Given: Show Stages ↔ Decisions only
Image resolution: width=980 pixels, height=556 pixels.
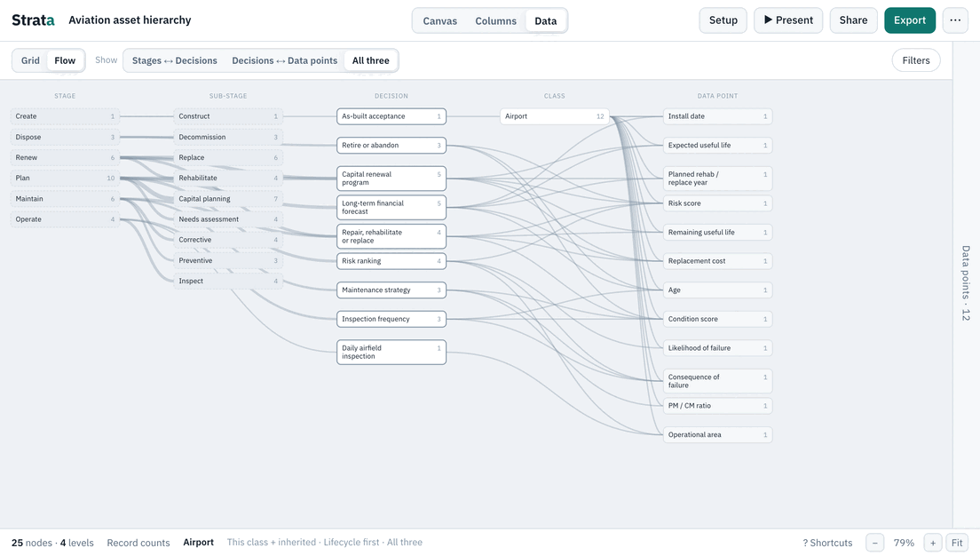Looking at the screenshot, I should pyautogui.click(x=174, y=60).
